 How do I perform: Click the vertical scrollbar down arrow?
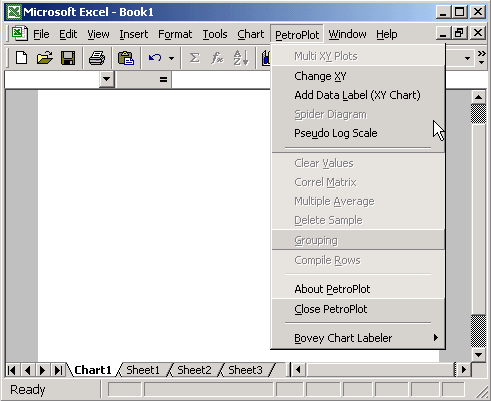[x=478, y=355]
